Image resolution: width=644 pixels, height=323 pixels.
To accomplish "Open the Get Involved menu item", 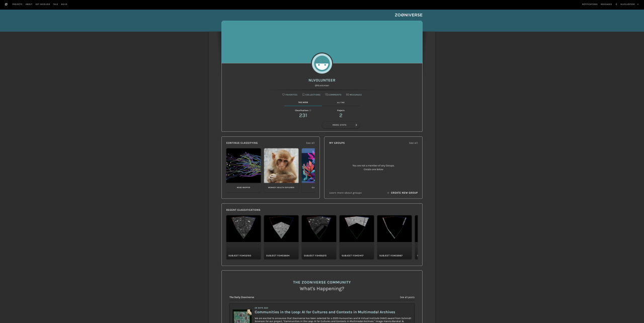I will click(43, 4).
